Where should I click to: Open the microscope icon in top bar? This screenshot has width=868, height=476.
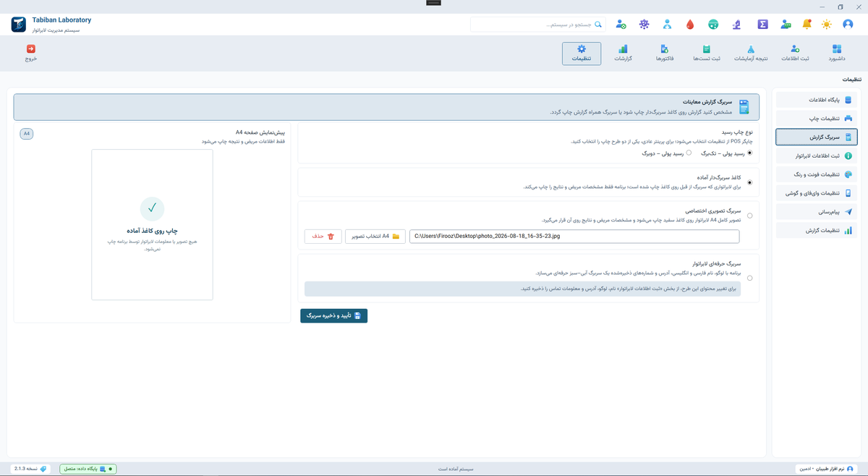[x=736, y=24]
